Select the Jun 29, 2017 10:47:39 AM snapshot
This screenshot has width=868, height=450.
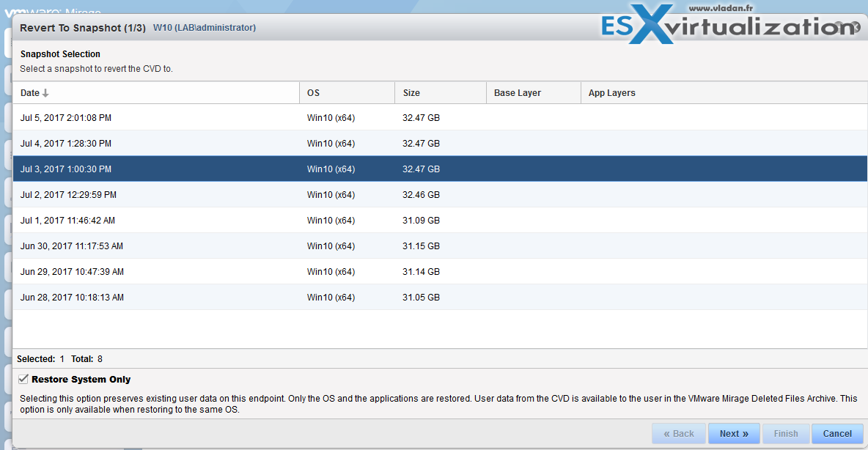(440, 272)
